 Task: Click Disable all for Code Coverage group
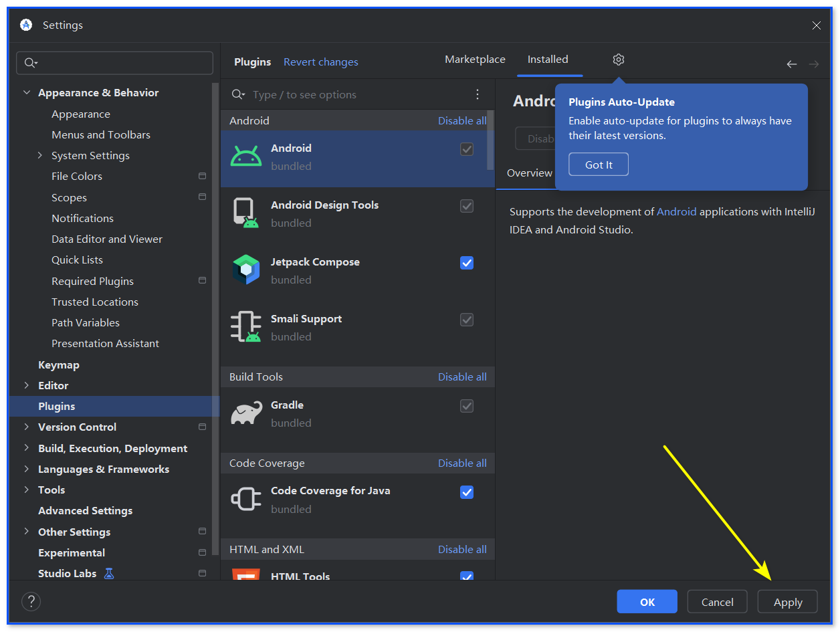462,463
